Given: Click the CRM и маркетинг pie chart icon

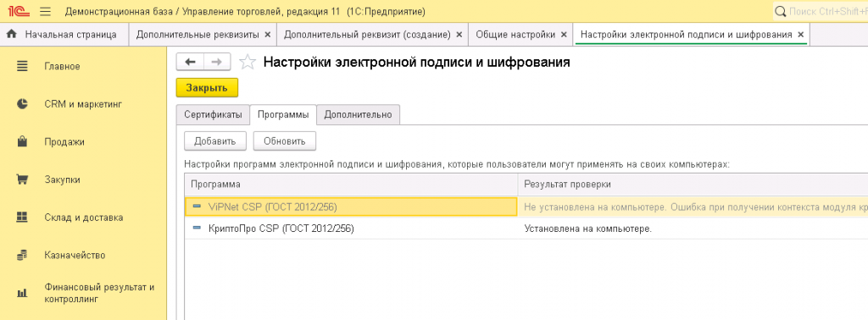Looking at the screenshot, I should pyautogui.click(x=22, y=104).
